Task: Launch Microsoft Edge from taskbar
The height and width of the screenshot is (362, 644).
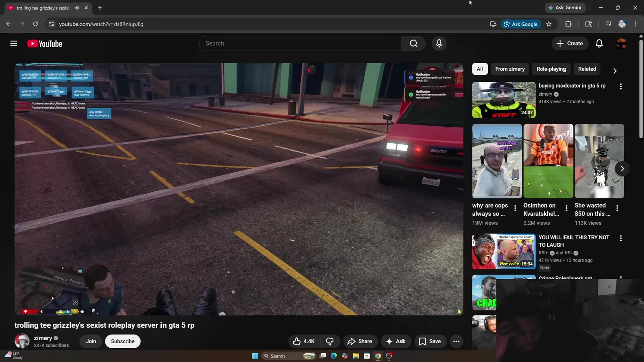Action: tap(334, 356)
